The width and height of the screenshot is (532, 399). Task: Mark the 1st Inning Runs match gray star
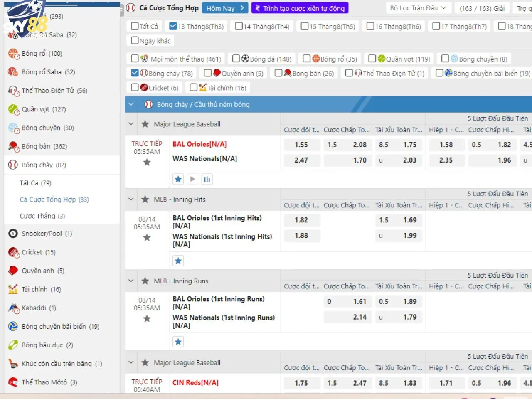pos(147,319)
